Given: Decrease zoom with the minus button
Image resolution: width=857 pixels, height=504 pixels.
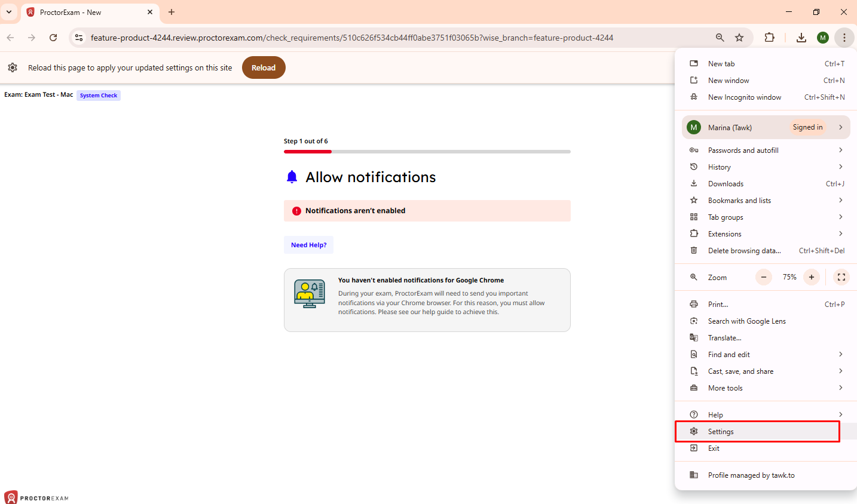Looking at the screenshot, I should 764,277.
